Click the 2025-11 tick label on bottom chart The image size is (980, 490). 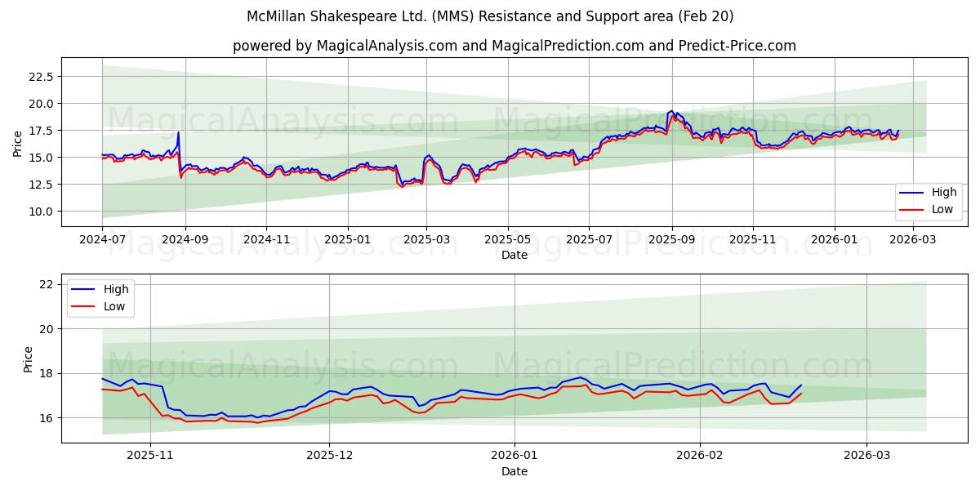tap(151, 457)
